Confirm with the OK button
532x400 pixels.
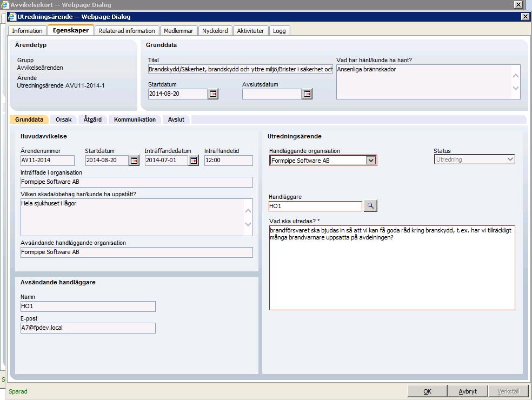point(427,391)
